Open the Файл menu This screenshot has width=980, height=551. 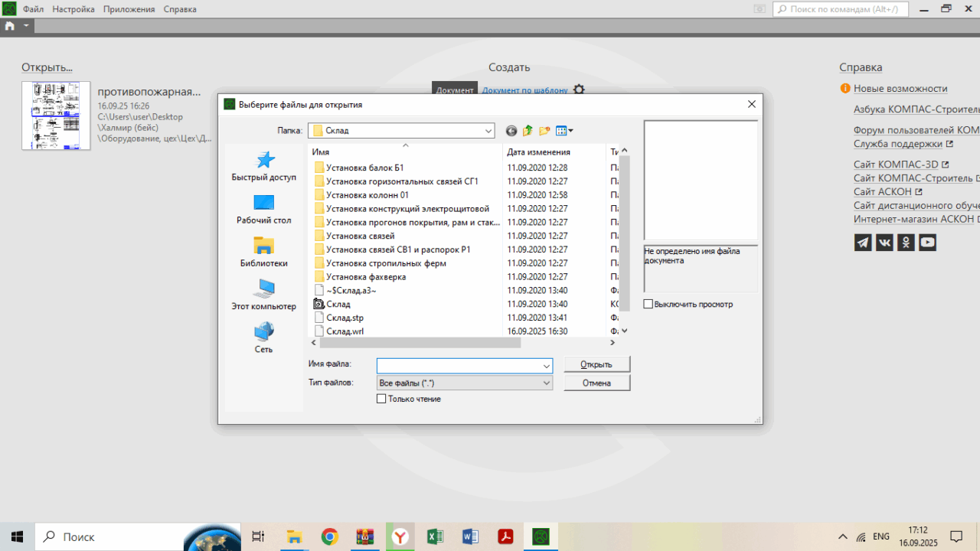coord(33,9)
